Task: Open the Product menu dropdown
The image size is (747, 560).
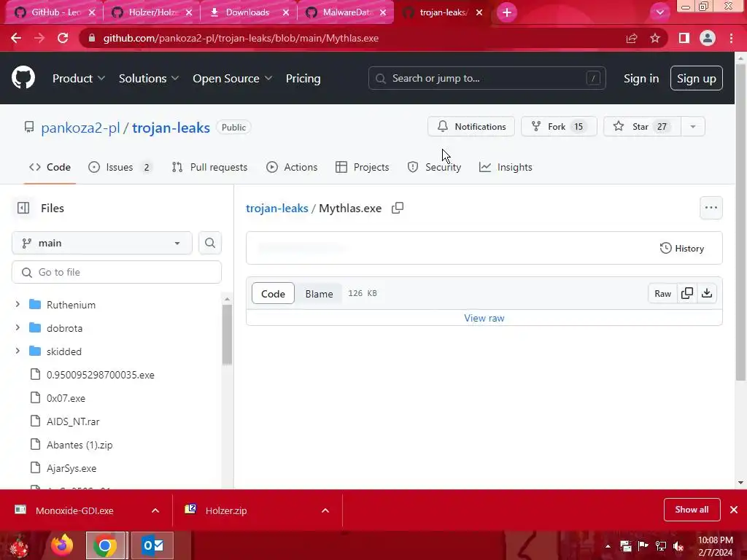Action: [79, 79]
